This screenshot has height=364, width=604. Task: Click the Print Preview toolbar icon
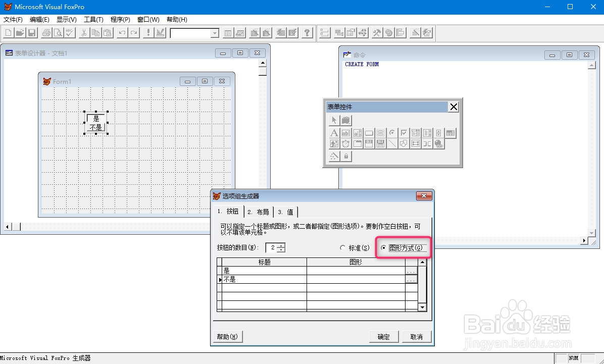tap(58, 33)
